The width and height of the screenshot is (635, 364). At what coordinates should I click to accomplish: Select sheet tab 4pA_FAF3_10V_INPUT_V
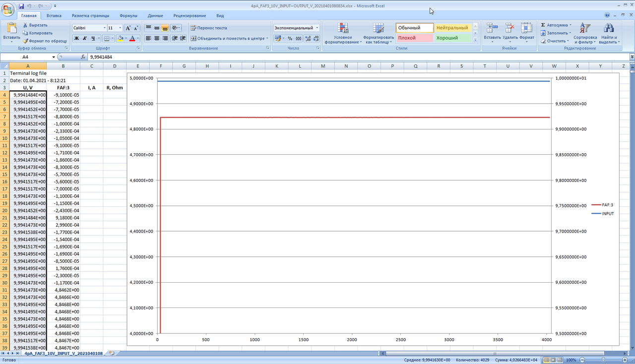click(64, 354)
